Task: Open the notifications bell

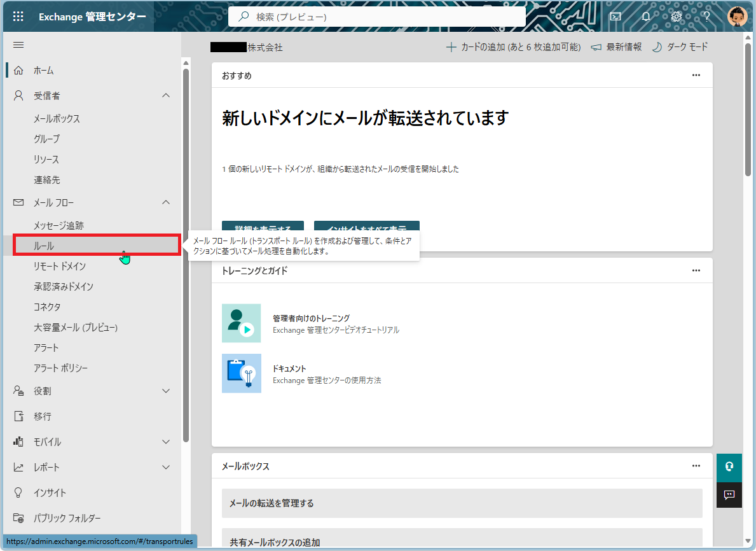Action: (x=645, y=16)
